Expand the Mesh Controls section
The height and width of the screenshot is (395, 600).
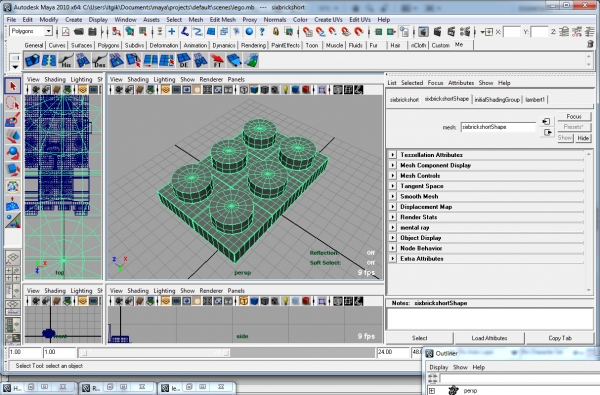coord(393,175)
